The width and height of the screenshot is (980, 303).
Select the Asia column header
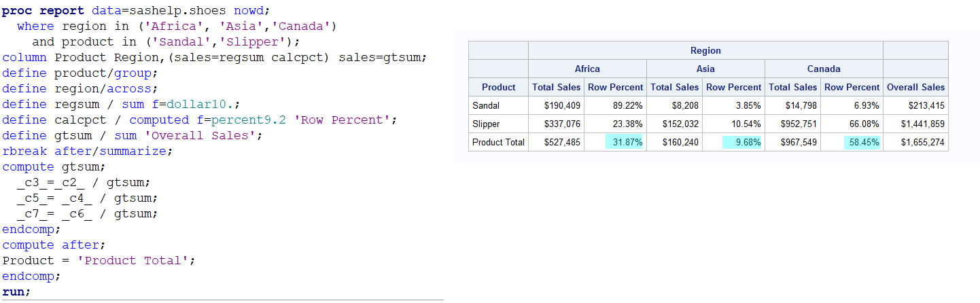pyautogui.click(x=705, y=69)
